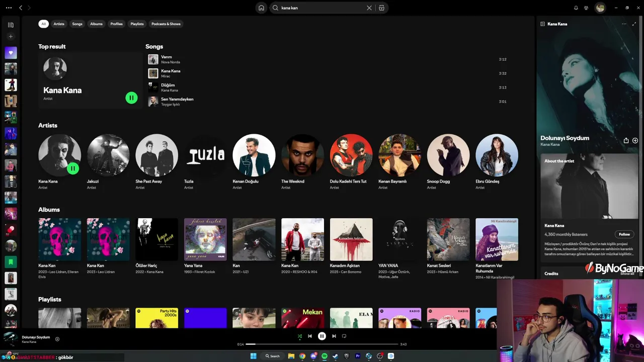This screenshot has width=644, height=362.
Task: Expand Now Playing view to full screen
Action: [x=634, y=24]
